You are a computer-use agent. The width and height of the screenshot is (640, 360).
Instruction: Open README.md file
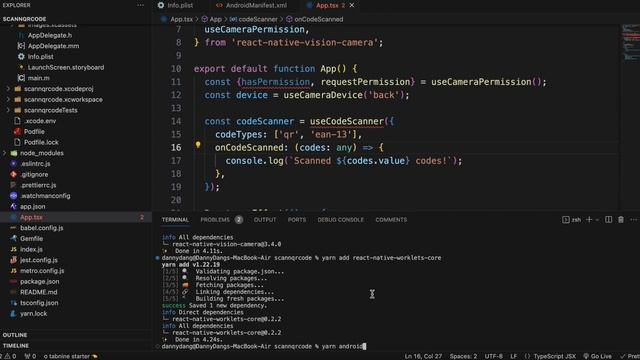pos(38,292)
